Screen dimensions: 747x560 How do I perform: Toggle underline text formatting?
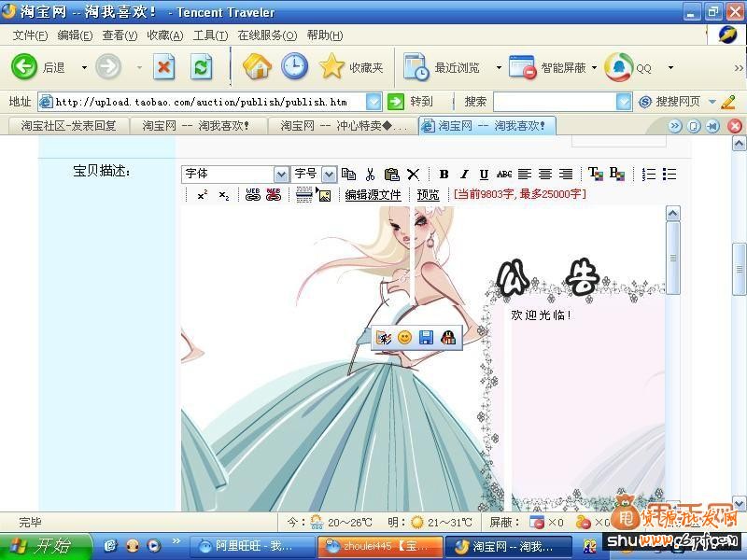tap(484, 175)
